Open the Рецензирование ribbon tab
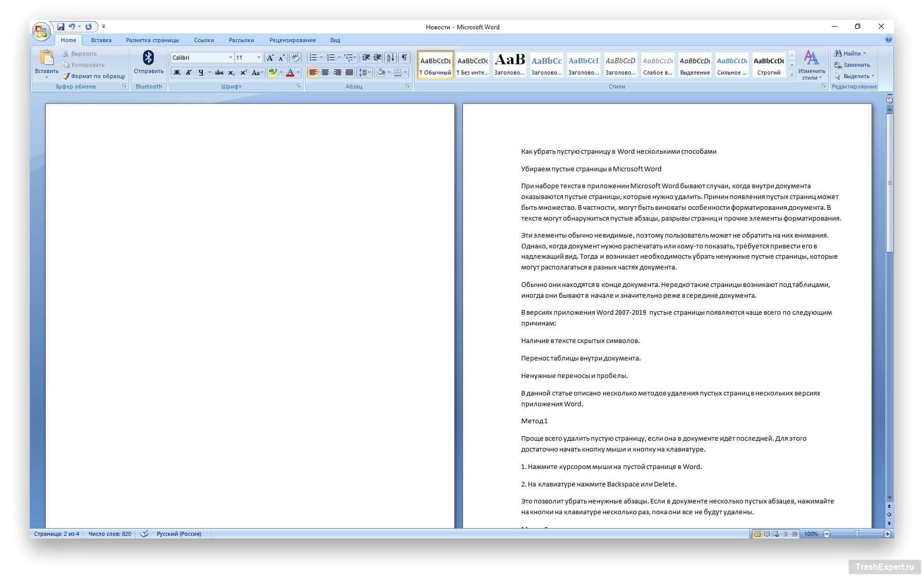 click(x=293, y=40)
